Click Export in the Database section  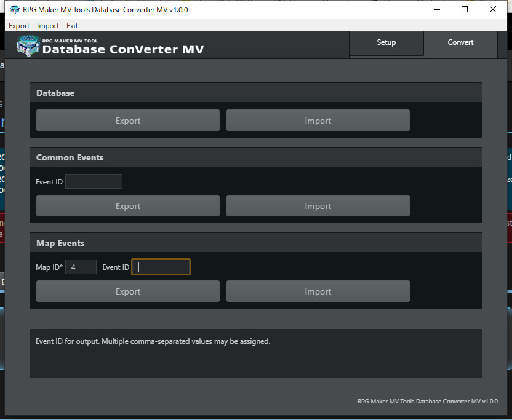click(x=127, y=120)
